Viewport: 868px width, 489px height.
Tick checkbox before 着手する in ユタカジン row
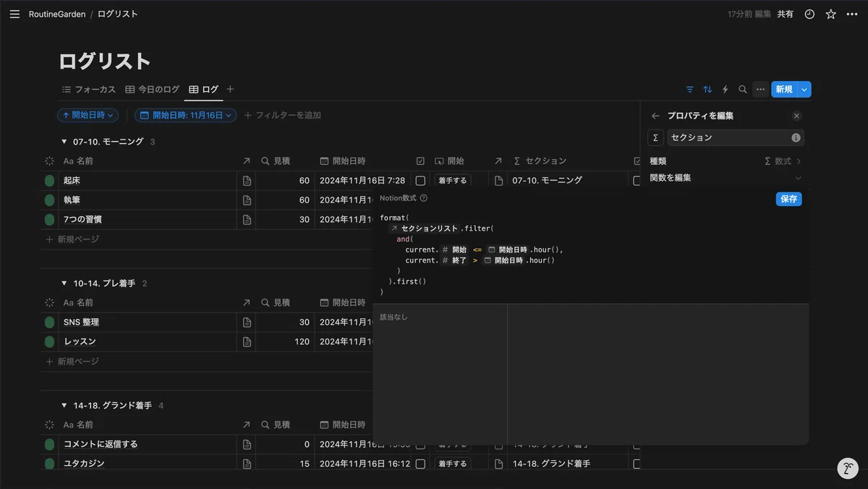coord(420,464)
